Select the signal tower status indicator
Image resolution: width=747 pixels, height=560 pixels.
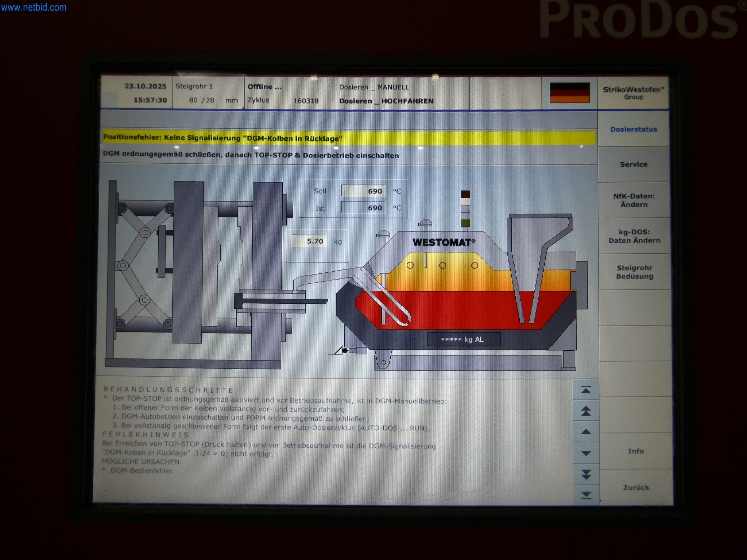(x=465, y=209)
